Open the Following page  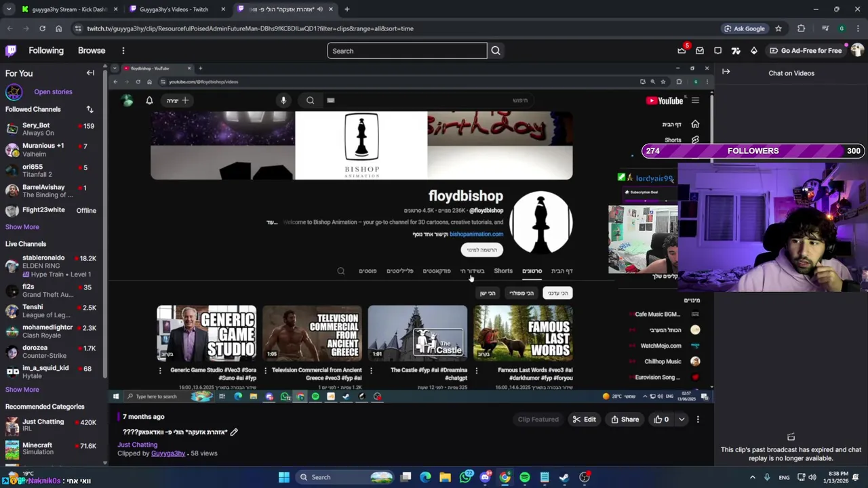(x=46, y=51)
